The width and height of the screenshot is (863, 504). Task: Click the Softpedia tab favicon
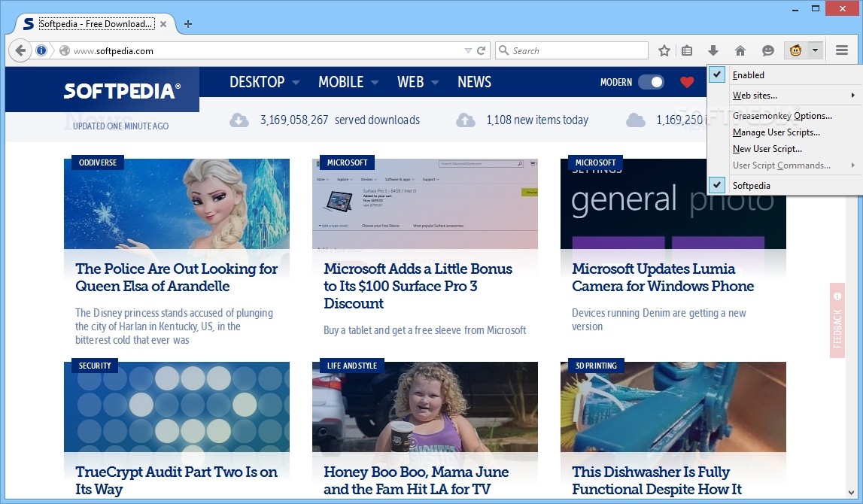point(28,23)
